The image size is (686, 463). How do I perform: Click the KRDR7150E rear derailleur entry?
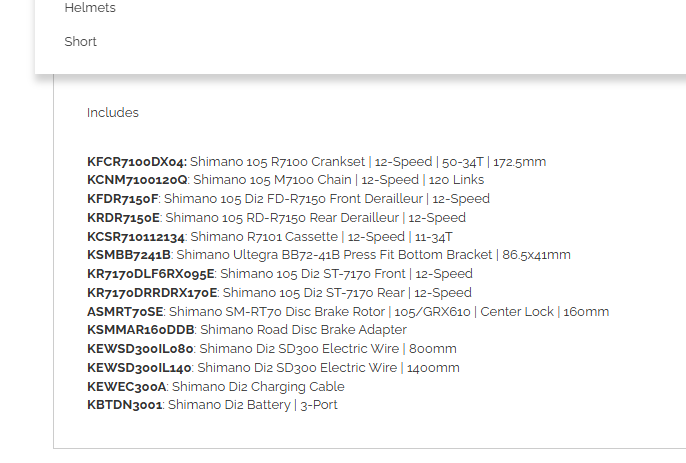pos(276,217)
